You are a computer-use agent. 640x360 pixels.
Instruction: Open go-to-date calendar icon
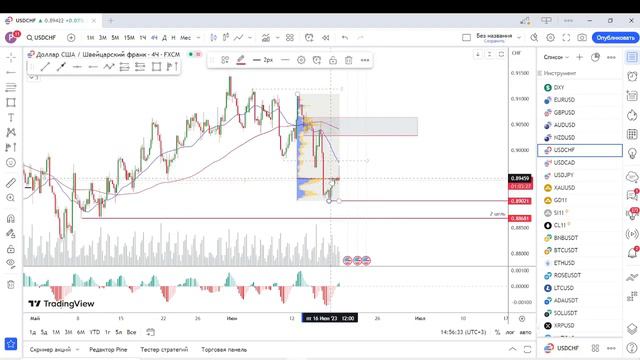click(150, 332)
